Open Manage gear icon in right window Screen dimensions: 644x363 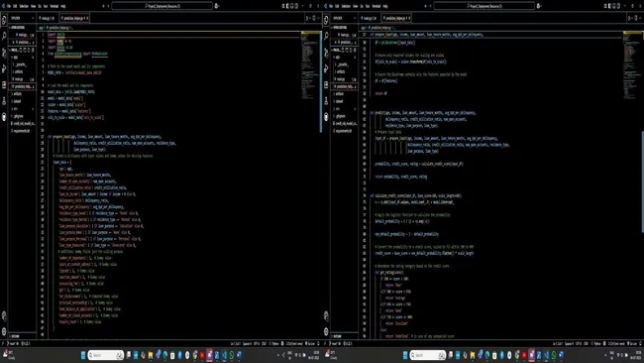pyautogui.click(x=326, y=331)
